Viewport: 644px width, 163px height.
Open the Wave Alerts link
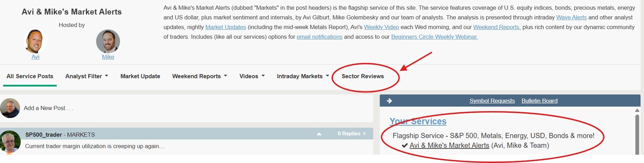tap(571, 17)
